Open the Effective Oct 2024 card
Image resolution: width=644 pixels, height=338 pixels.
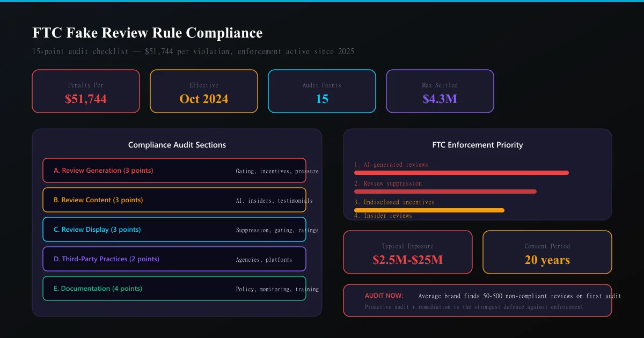coord(204,91)
